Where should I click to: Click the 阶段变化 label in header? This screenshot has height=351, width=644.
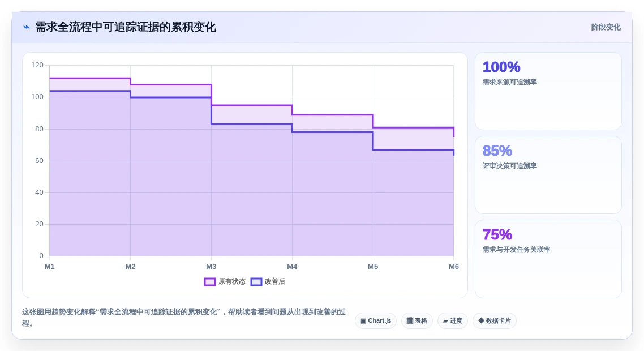click(x=606, y=27)
